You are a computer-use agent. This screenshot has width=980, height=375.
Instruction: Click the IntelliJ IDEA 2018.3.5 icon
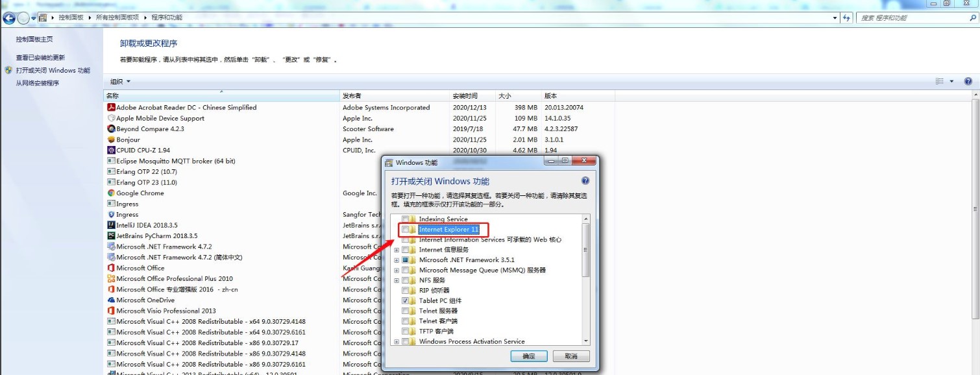click(x=111, y=225)
